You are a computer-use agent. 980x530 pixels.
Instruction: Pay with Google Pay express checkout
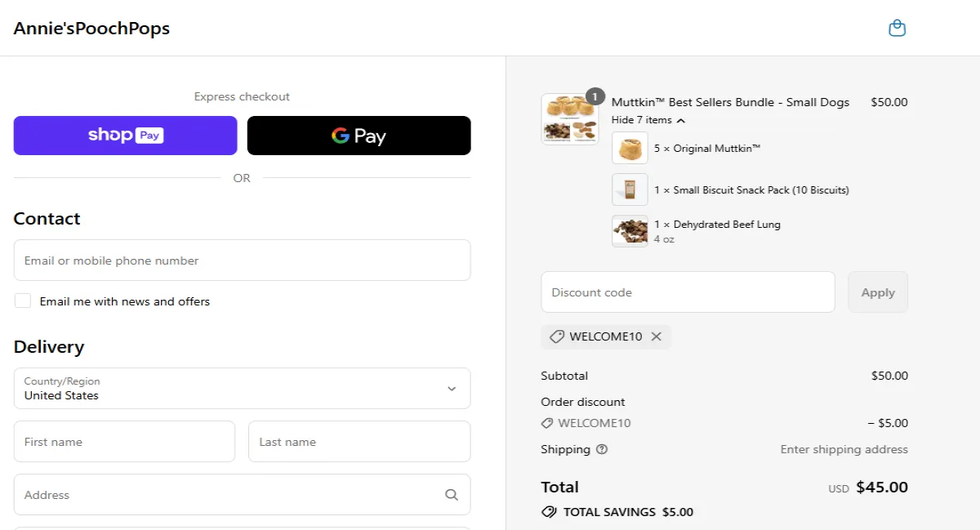point(359,136)
